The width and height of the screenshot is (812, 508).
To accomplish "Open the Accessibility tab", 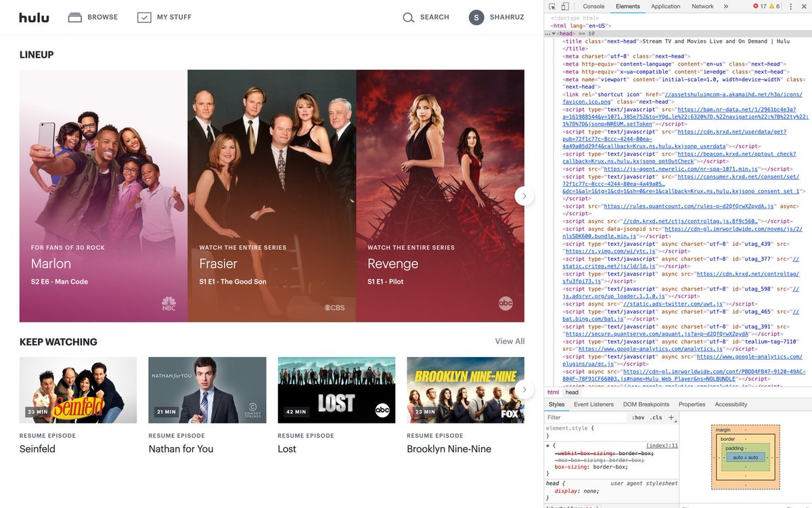I will 731,404.
